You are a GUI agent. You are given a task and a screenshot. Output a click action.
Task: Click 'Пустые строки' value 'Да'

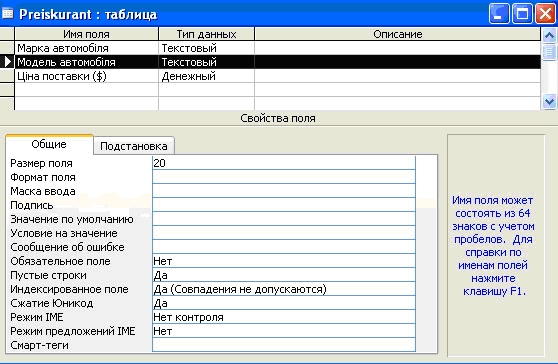coord(284,275)
